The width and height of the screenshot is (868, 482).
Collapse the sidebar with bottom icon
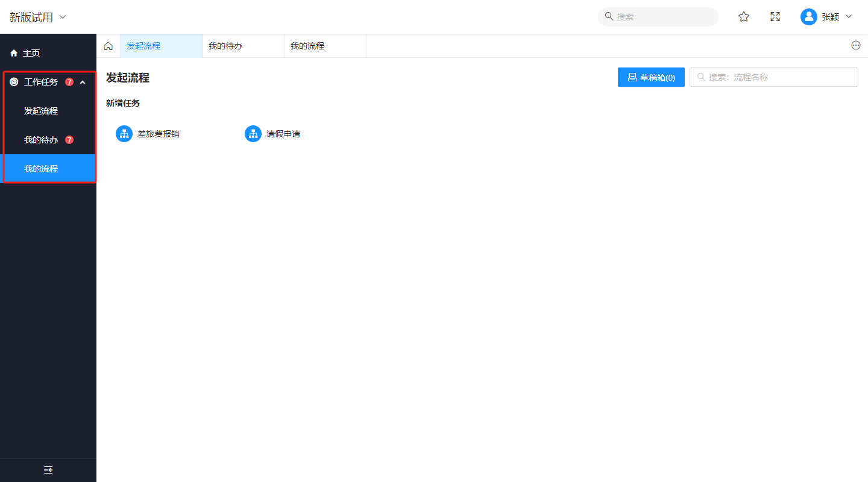[x=48, y=470]
